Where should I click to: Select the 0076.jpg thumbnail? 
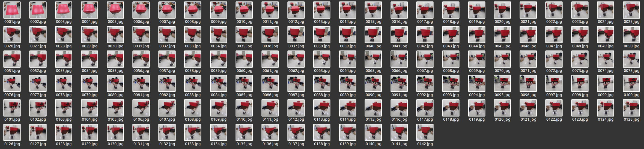(x=12, y=83)
